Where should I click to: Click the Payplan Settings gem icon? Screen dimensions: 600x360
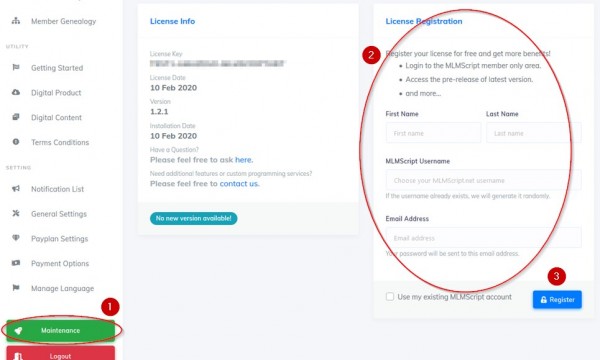(x=16, y=238)
